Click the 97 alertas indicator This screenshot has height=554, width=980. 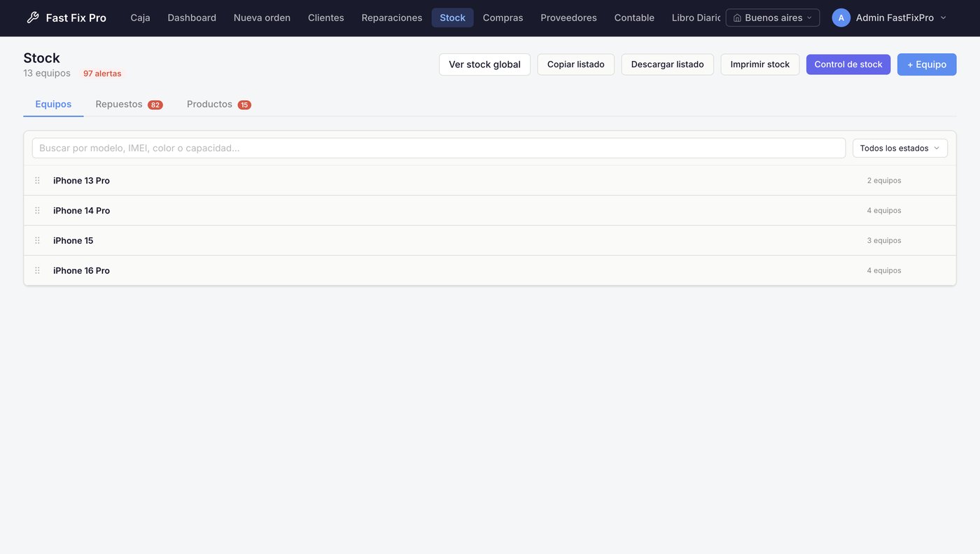(x=102, y=74)
